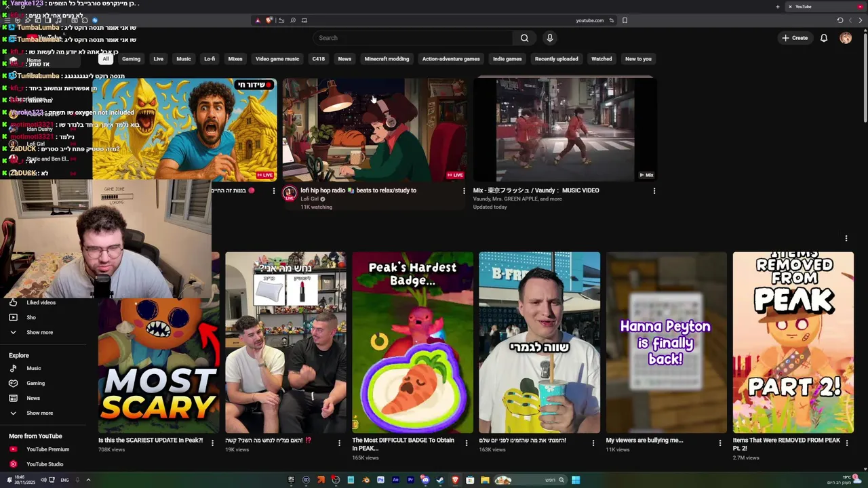Open the Epic Games launcher taskbar icon
Screen dimensions: 868x488
(x=291, y=480)
